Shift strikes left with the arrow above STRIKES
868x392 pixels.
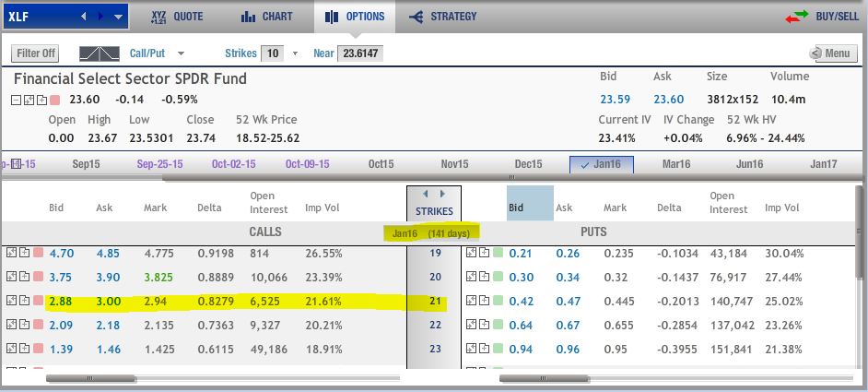point(426,194)
